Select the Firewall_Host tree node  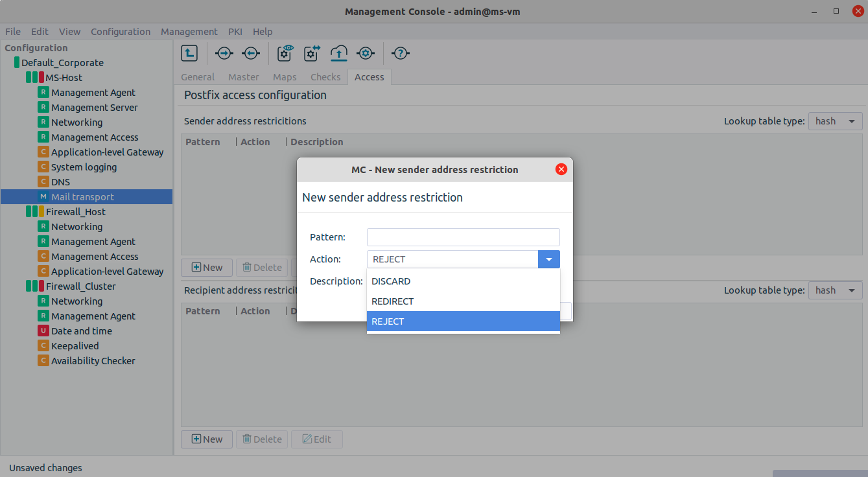pos(75,212)
